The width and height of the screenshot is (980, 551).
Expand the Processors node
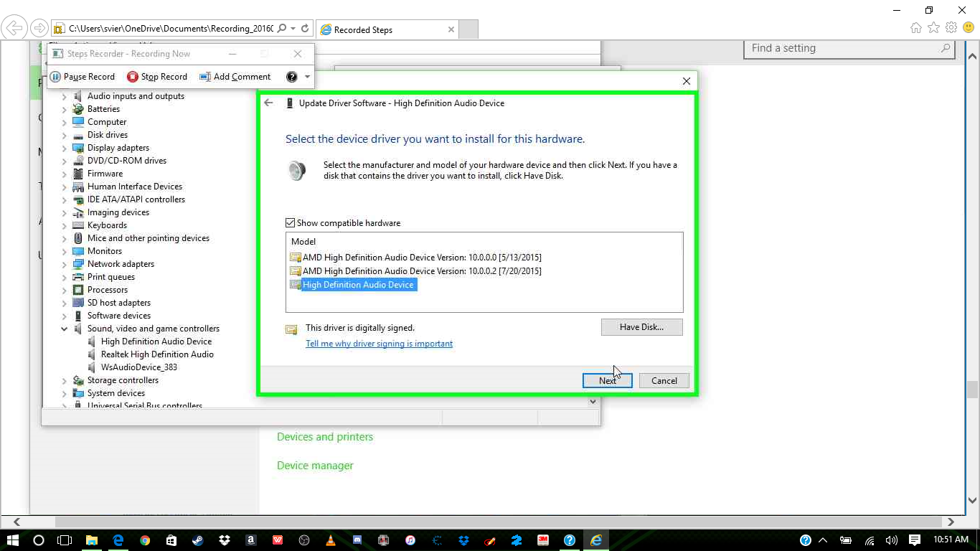tap(64, 290)
